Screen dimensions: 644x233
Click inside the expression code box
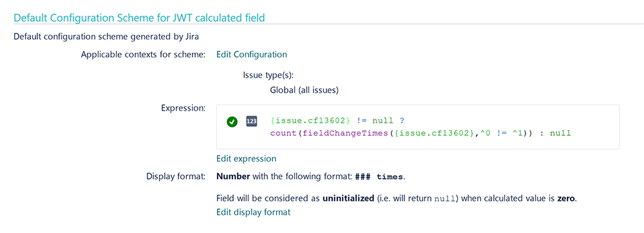click(x=418, y=127)
